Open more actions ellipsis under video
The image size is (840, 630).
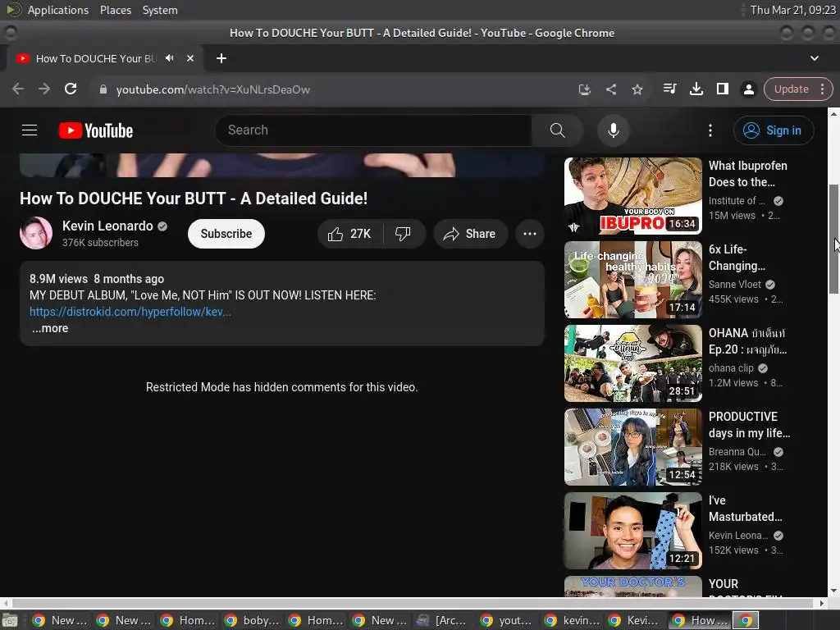pos(530,234)
